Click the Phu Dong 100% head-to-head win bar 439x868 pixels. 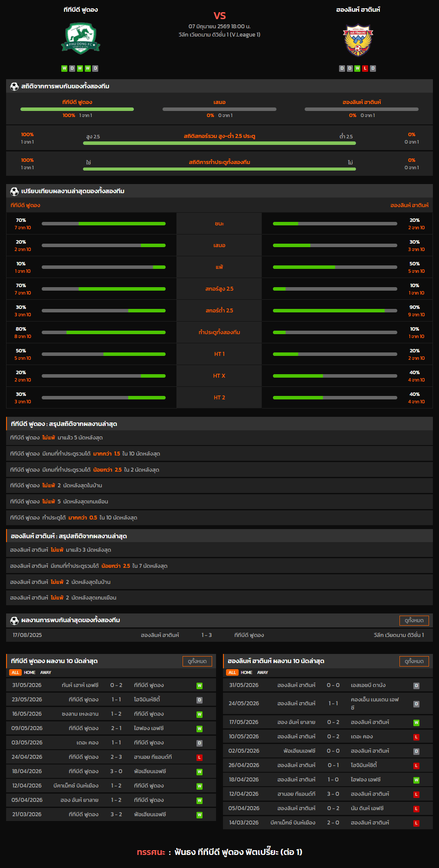click(77, 109)
